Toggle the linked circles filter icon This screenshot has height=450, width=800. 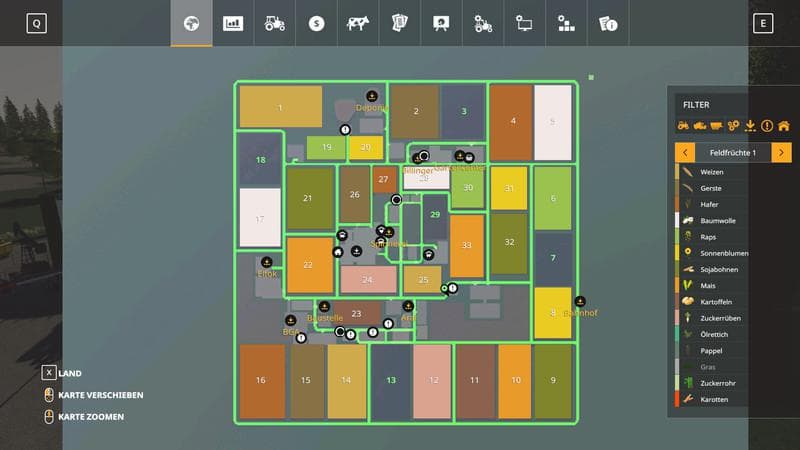(x=733, y=126)
